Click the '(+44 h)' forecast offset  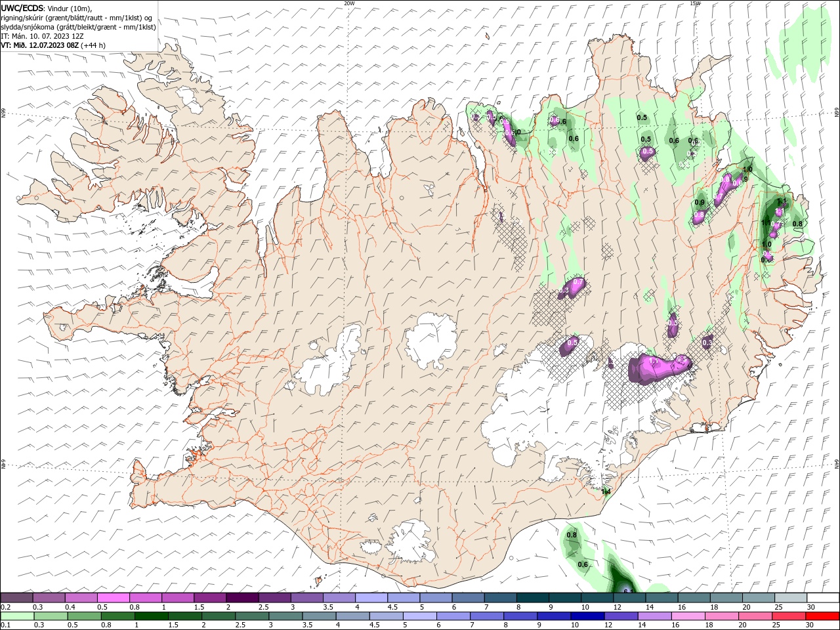click(x=94, y=45)
